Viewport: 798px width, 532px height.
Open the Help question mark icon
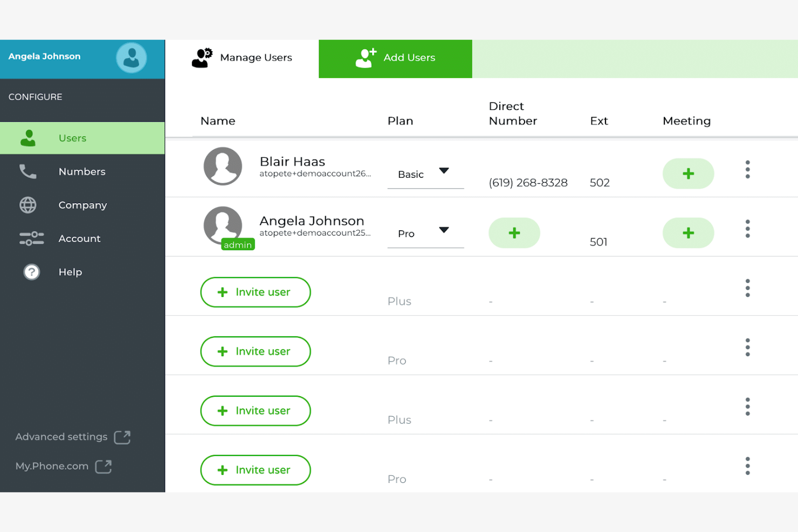pyautogui.click(x=31, y=272)
